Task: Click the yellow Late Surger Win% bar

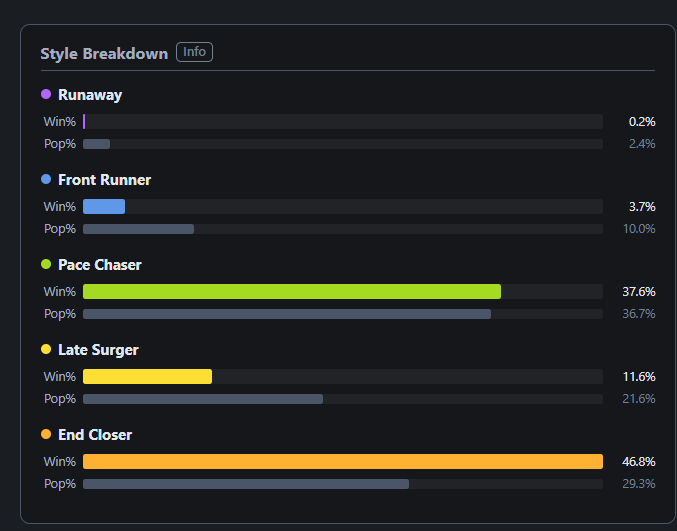Action: (x=147, y=376)
